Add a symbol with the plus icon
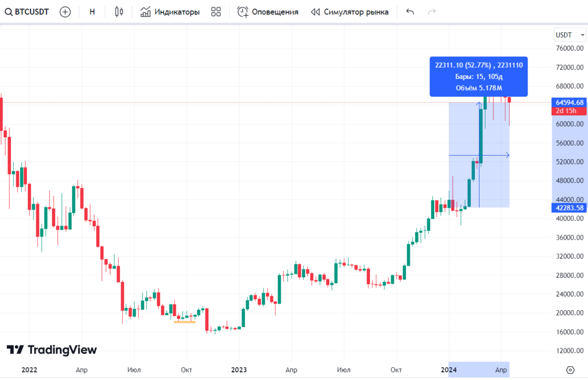This screenshot has width=588, height=380. [x=65, y=12]
